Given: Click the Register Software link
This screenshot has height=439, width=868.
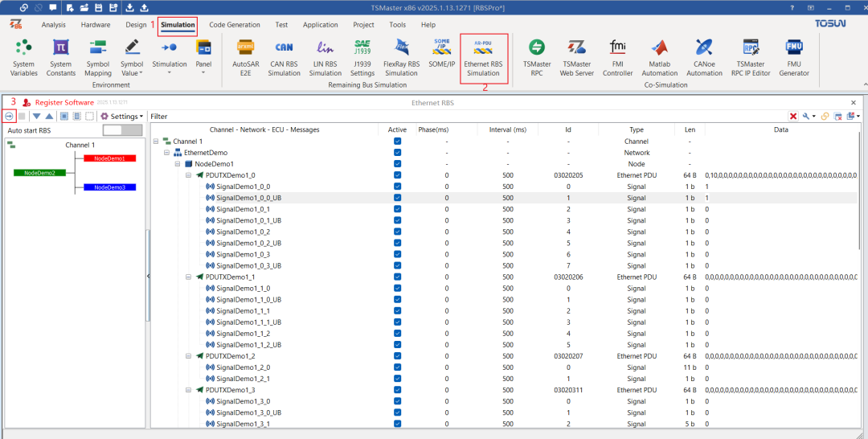Looking at the screenshot, I should pos(64,102).
